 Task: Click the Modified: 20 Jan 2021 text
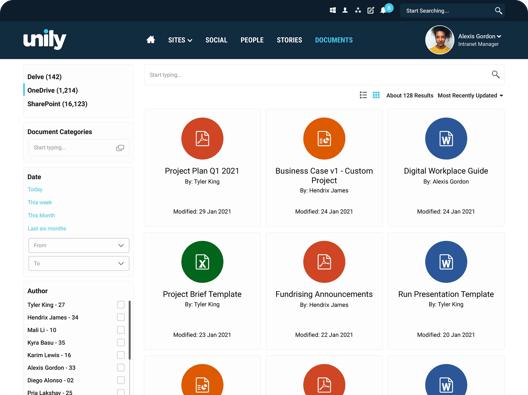point(446,335)
